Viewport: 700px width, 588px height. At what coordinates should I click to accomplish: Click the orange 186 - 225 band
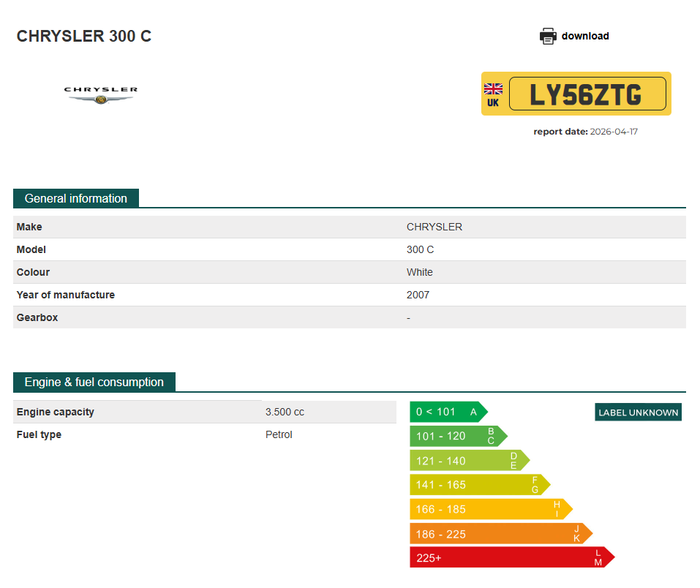coord(501,534)
